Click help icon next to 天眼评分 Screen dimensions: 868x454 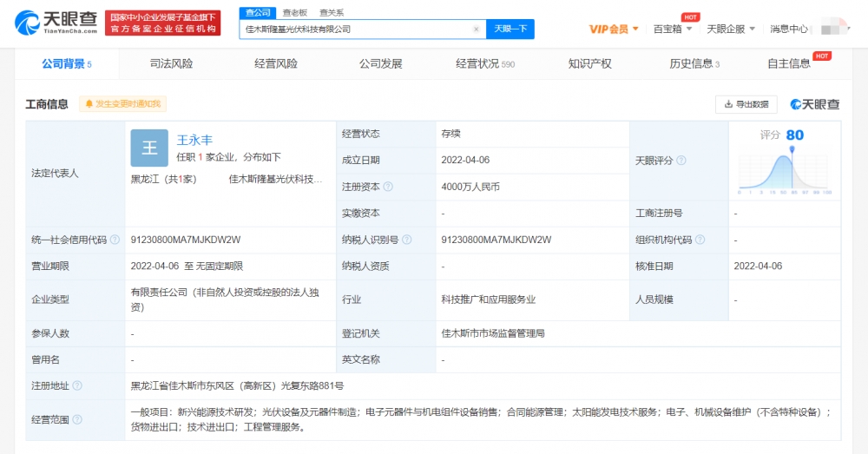click(681, 160)
